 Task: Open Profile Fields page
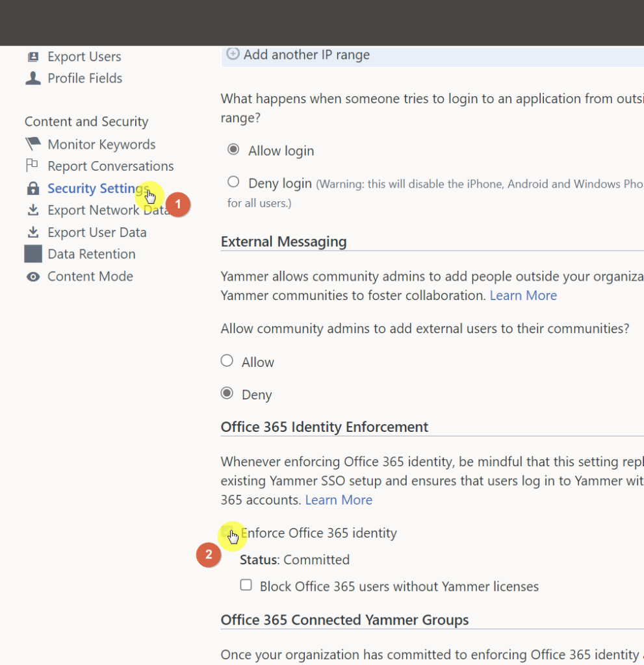85,79
